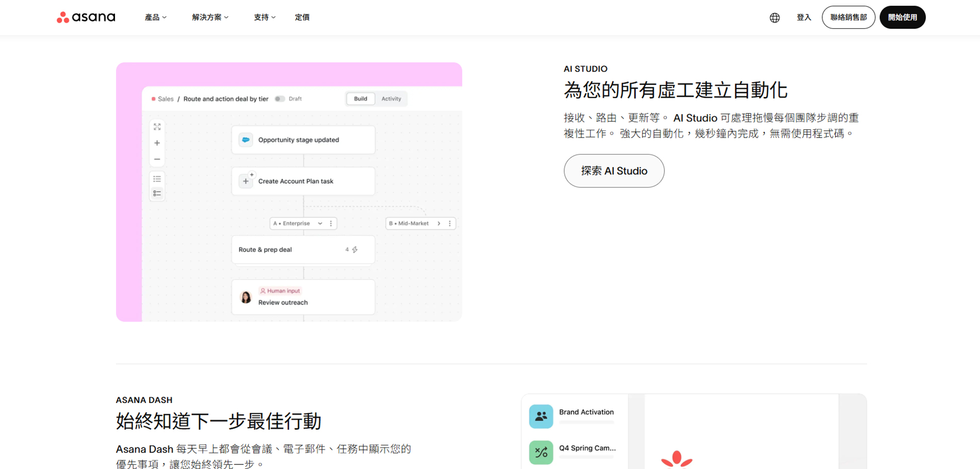
Task: Click the Salesforce cloud icon on the Opportunity card
Action: pos(246,140)
